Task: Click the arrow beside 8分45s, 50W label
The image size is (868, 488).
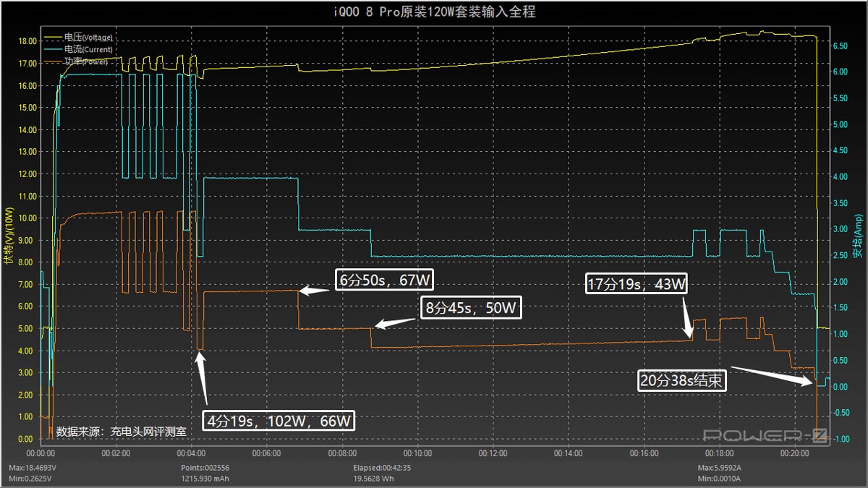Action: [x=394, y=321]
